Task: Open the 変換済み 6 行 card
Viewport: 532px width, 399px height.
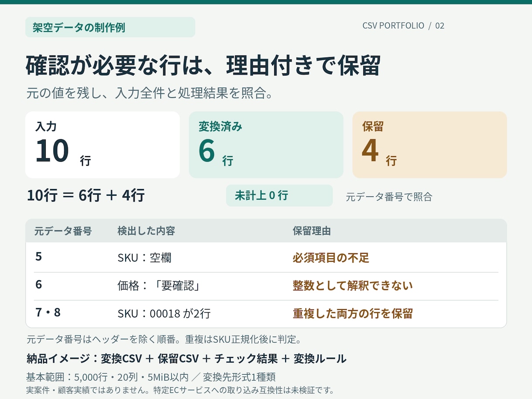Action: [x=266, y=145]
